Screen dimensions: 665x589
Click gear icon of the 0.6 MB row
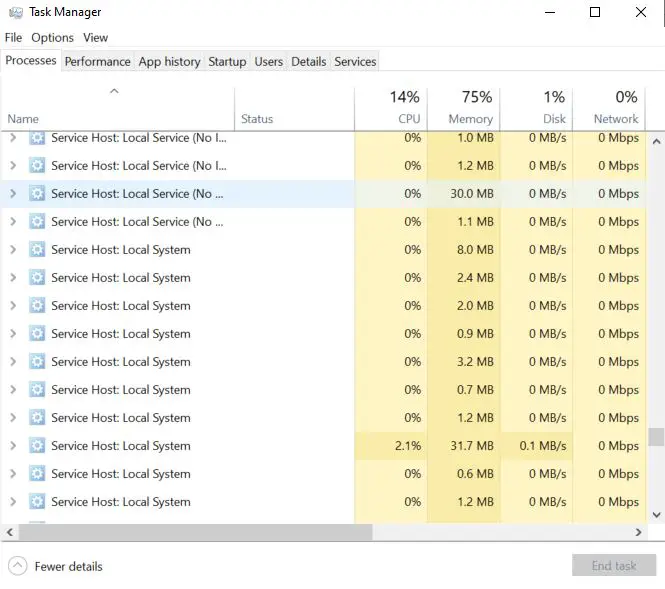[37, 474]
